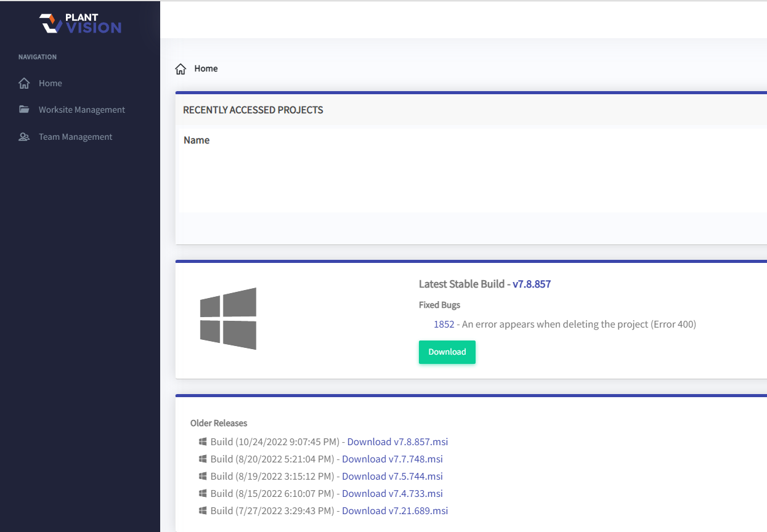Screen dimensions: 767x532
Task: Click the Windows icon beside the 8/19/2022 build
Action: click(x=202, y=475)
